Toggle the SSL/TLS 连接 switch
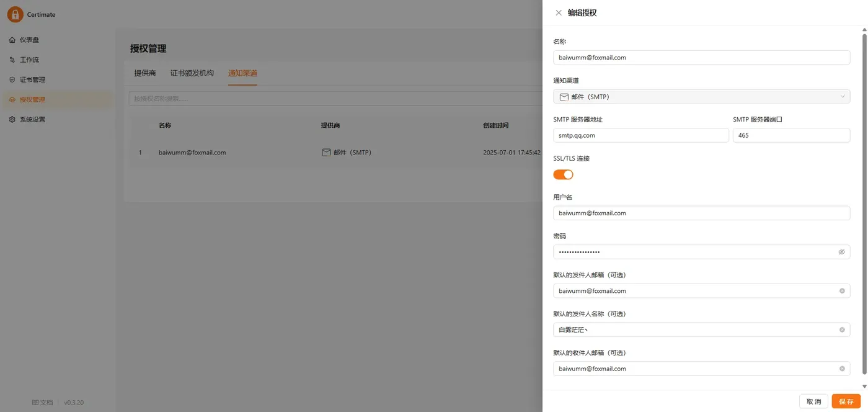868x412 pixels. [x=563, y=174]
